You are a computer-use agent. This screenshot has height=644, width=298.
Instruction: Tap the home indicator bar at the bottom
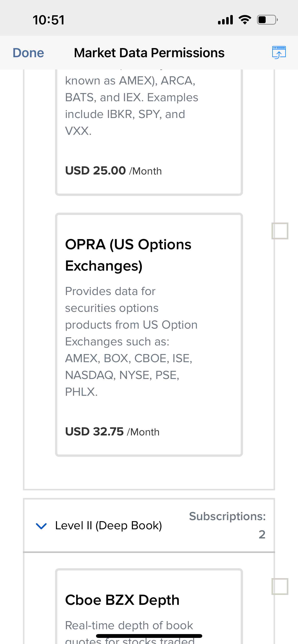[149, 636]
